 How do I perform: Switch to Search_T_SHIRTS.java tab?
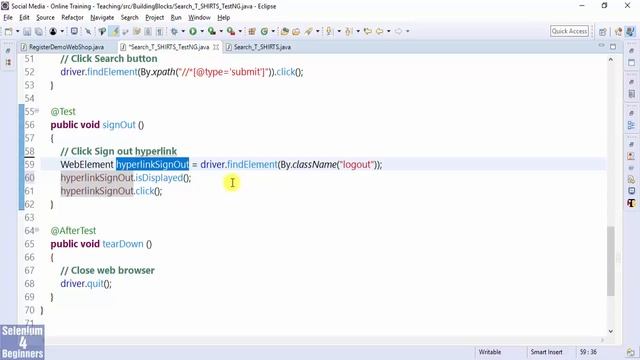[x=262, y=47]
